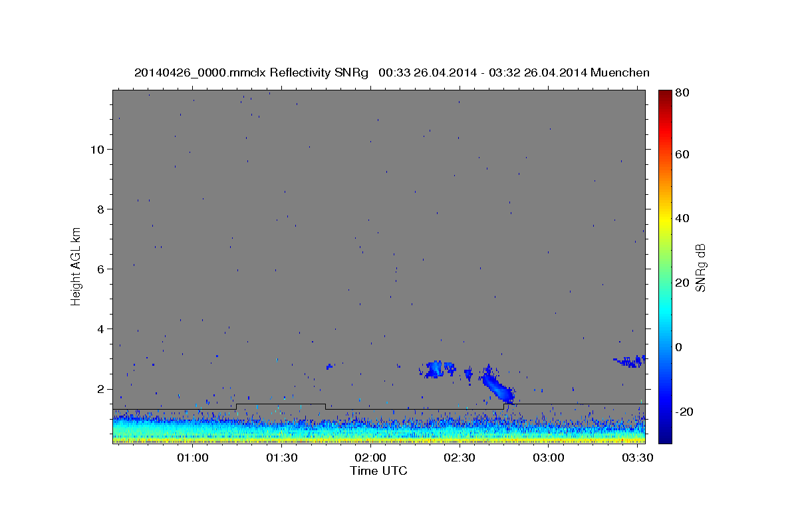Click the yellow section of the colorbar
The width and height of the screenshot is (798, 532).
coord(665,219)
